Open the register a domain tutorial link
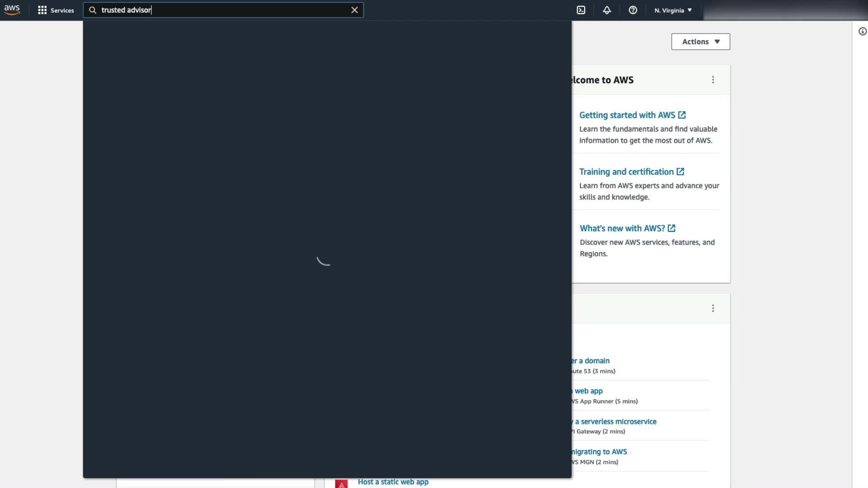The image size is (868, 488). 592,361
